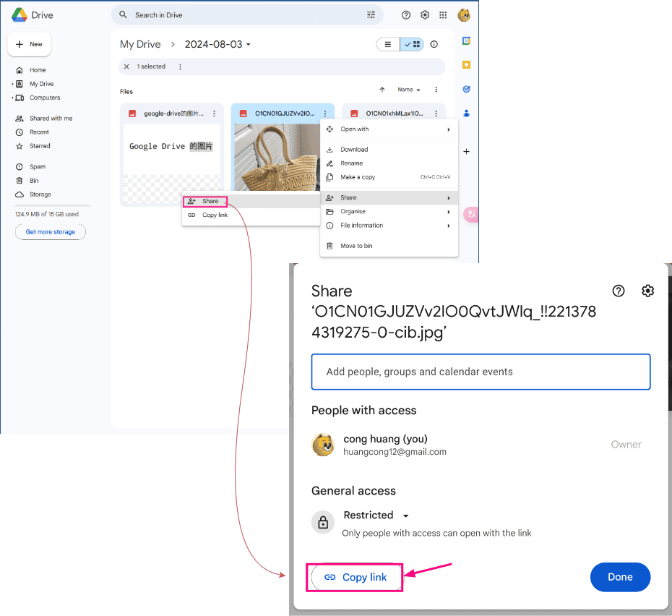Screen dimensions: 672x616
Task: Click the view details info icon
Action: coord(434,44)
